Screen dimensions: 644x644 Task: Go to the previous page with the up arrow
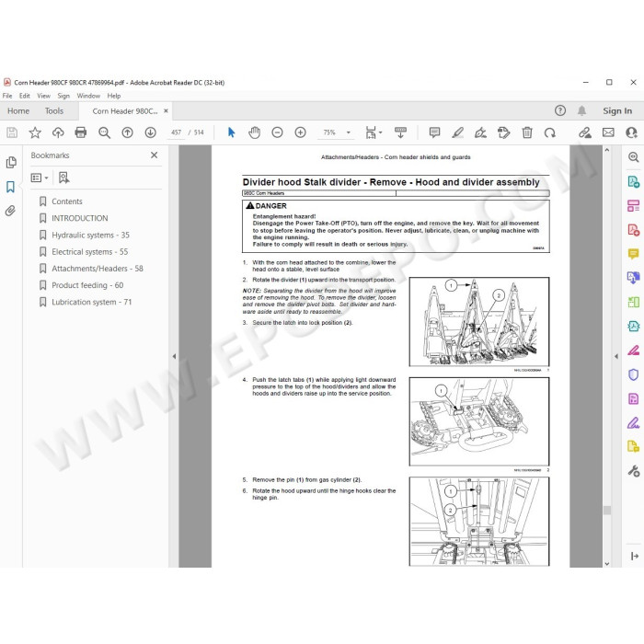127,132
